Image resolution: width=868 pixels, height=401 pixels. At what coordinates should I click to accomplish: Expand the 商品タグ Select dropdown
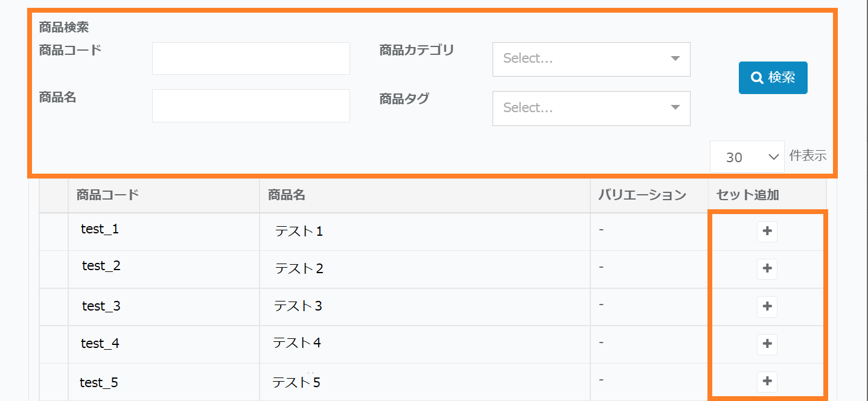591,109
